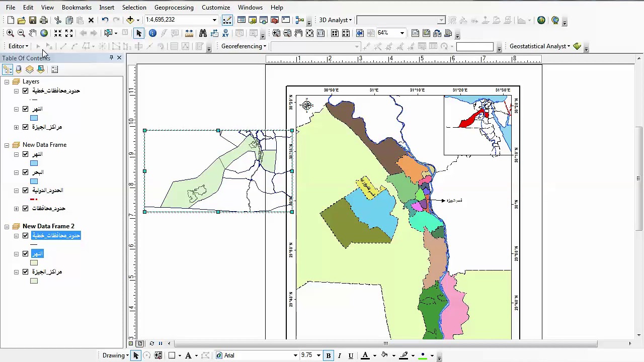Zoom to Full Extent globe

(44, 33)
